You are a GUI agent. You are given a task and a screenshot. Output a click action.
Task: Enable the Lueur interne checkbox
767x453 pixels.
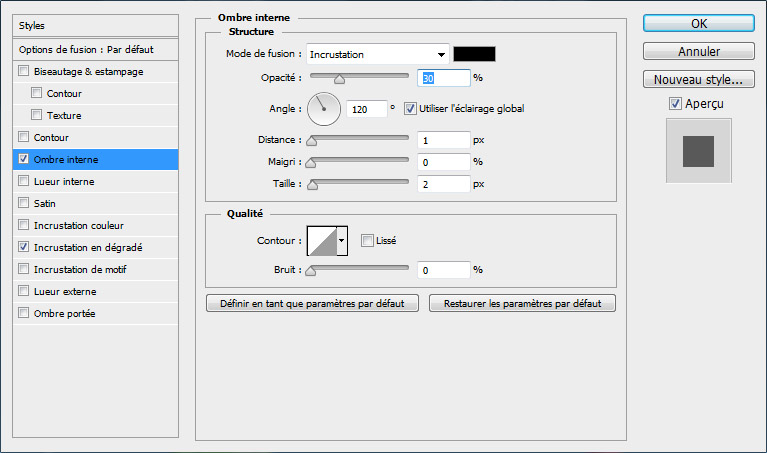(23, 181)
